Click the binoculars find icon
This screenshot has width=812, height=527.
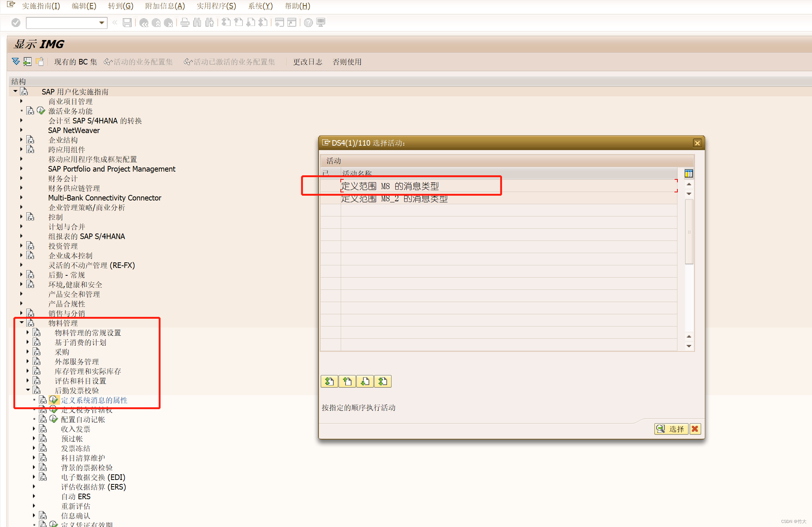pyautogui.click(x=197, y=23)
